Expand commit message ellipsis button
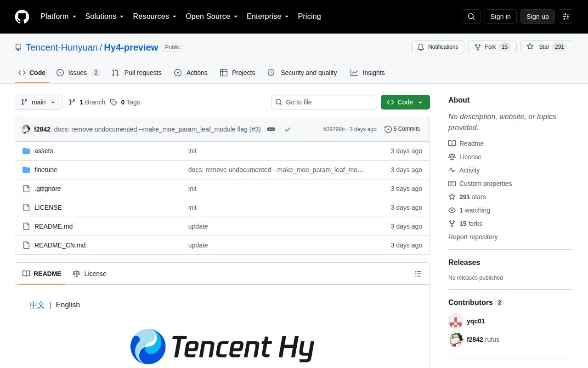 point(271,129)
